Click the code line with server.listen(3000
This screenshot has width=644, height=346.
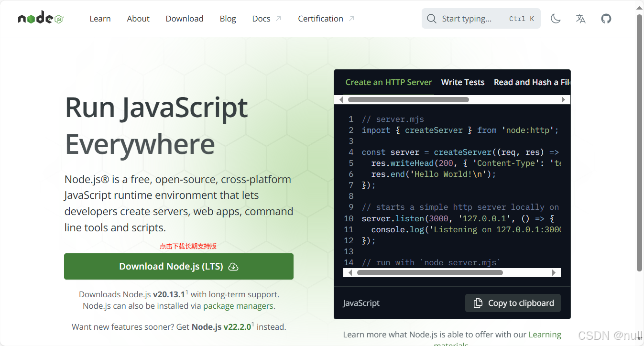pyautogui.click(x=458, y=218)
